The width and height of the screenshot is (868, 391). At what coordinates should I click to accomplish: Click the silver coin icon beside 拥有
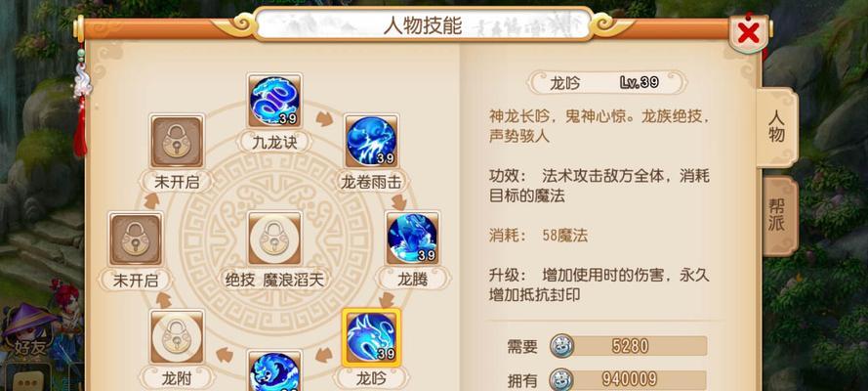pyautogui.click(x=561, y=380)
